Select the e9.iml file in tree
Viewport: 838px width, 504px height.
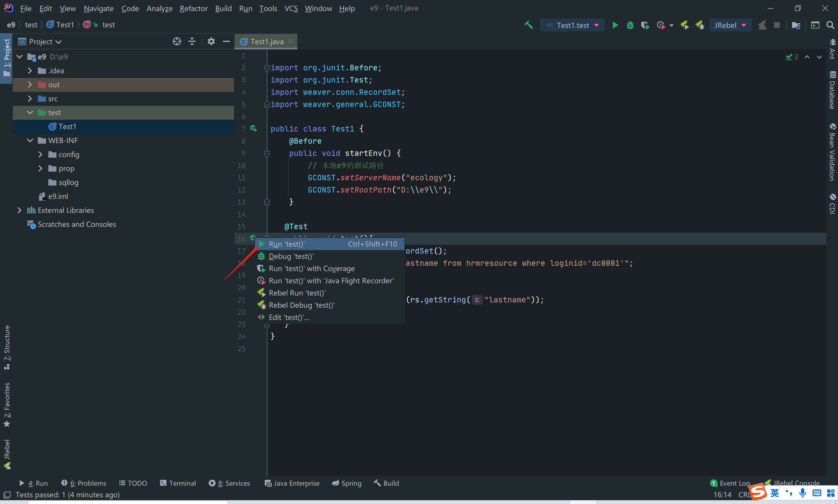(58, 196)
